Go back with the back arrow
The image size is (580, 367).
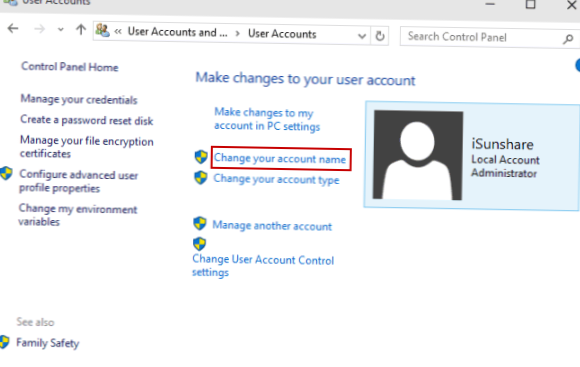coord(13,28)
